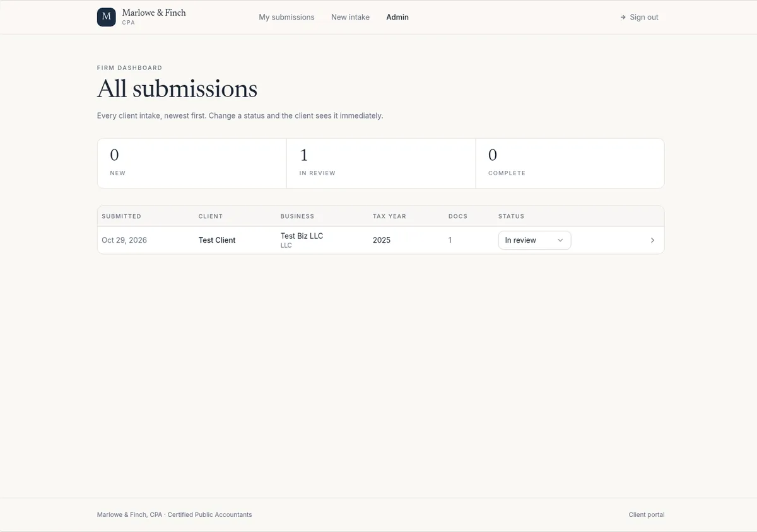The height and width of the screenshot is (532, 757).
Task: Click the Client column header
Action: [x=211, y=216]
